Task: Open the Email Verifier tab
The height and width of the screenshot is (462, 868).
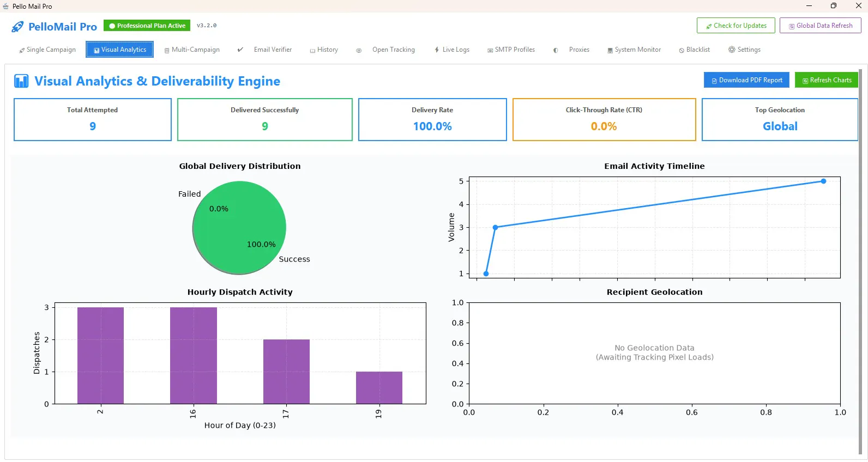Action: [x=265, y=50]
